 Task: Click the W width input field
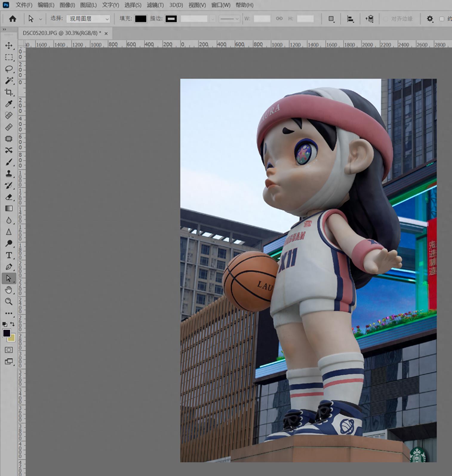pyautogui.click(x=262, y=19)
